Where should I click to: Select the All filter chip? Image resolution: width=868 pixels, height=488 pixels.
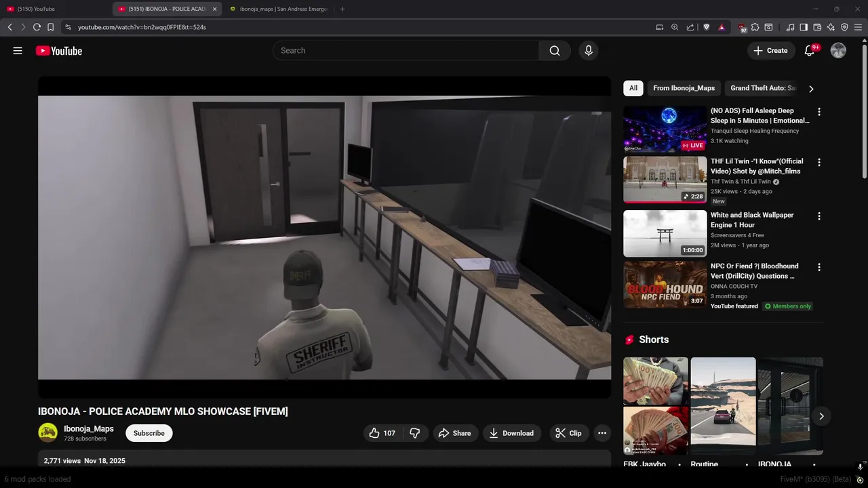coord(633,88)
